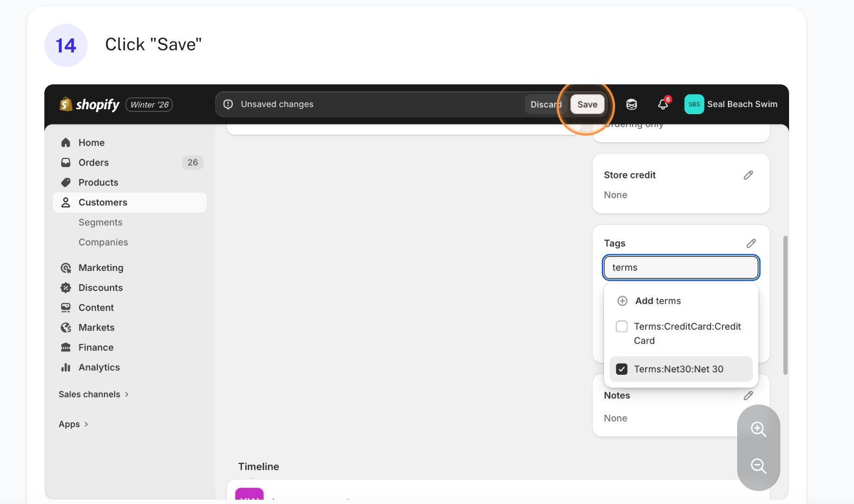This screenshot has height=504, width=854.
Task: Edit Notes with the pencil icon
Action: (748, 396)
